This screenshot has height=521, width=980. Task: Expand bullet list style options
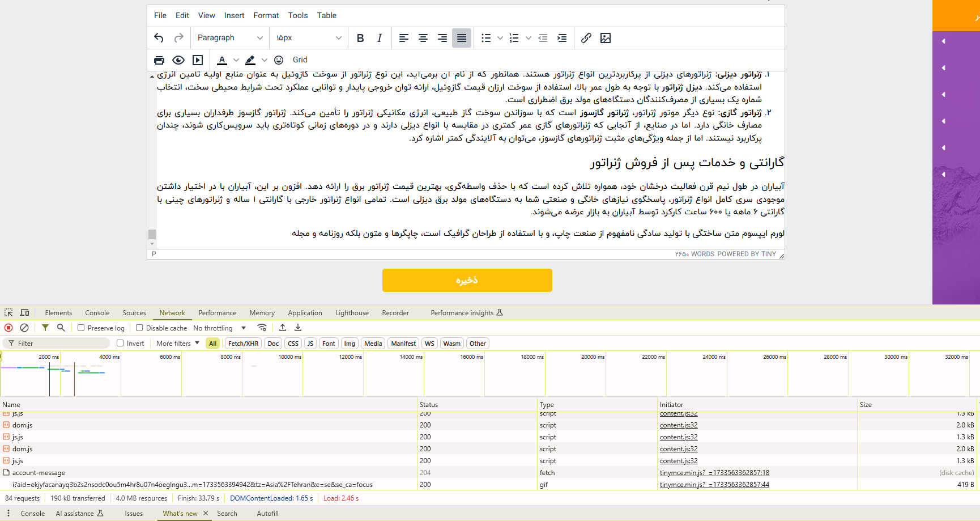point(500,38)
